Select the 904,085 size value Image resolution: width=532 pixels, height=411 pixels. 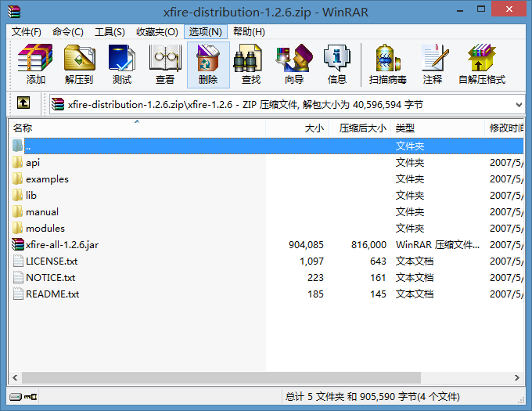coord(306,245)
